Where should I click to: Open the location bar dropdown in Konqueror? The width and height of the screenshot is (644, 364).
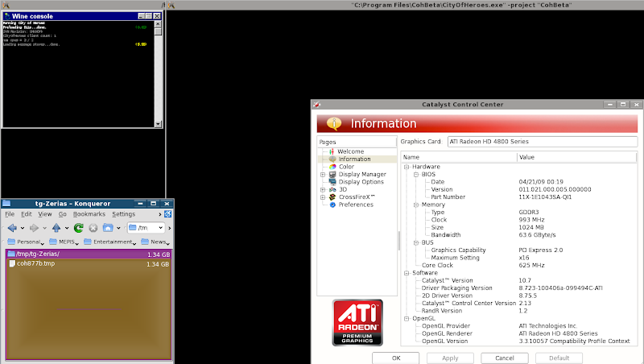click(160, 228)
